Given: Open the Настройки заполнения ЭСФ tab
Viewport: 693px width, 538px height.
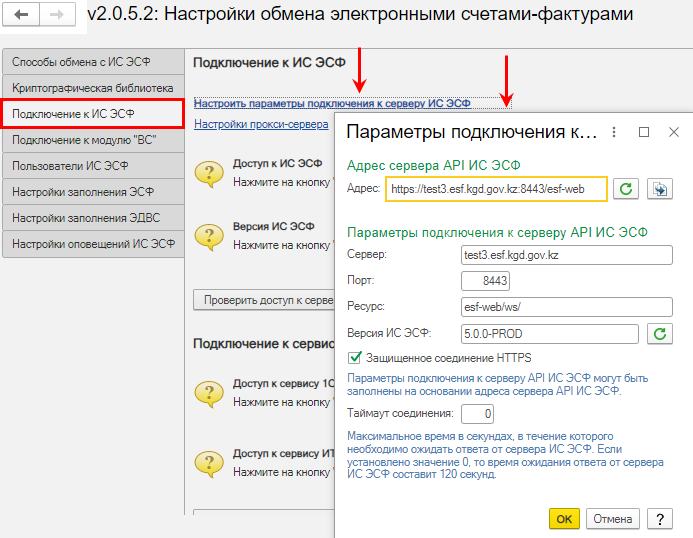Looking at the screenshot, I should point(93,192).
